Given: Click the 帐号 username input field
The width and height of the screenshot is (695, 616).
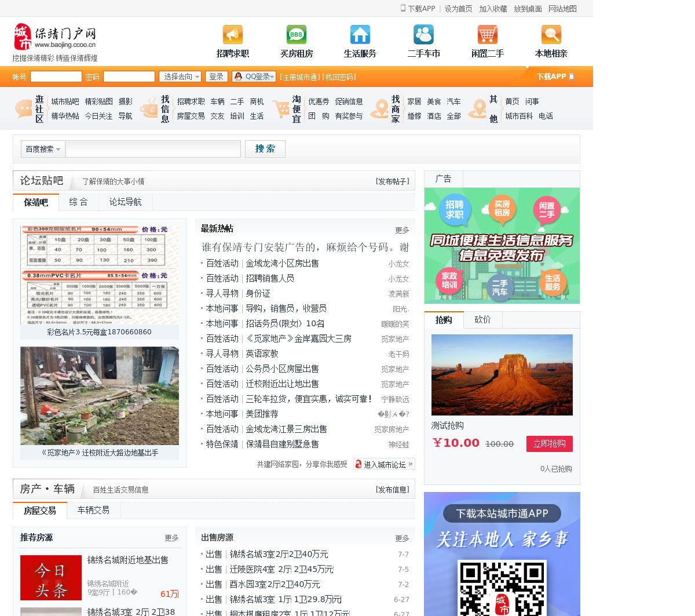Looking at the screenshot, I should (56, 76).
